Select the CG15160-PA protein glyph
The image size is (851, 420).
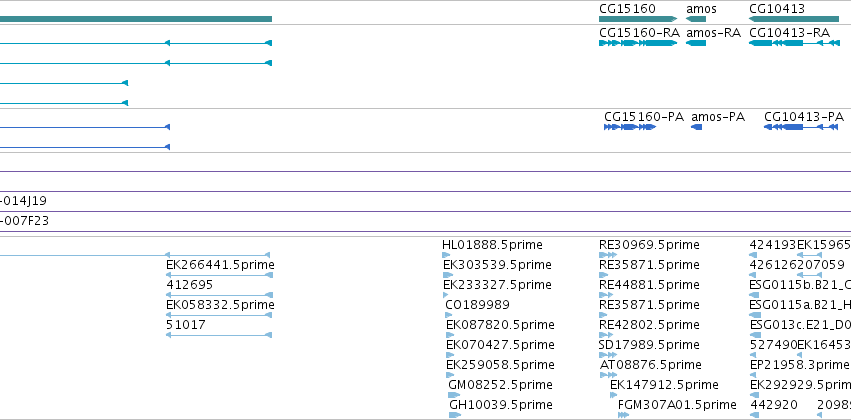[x=630, y=127]
